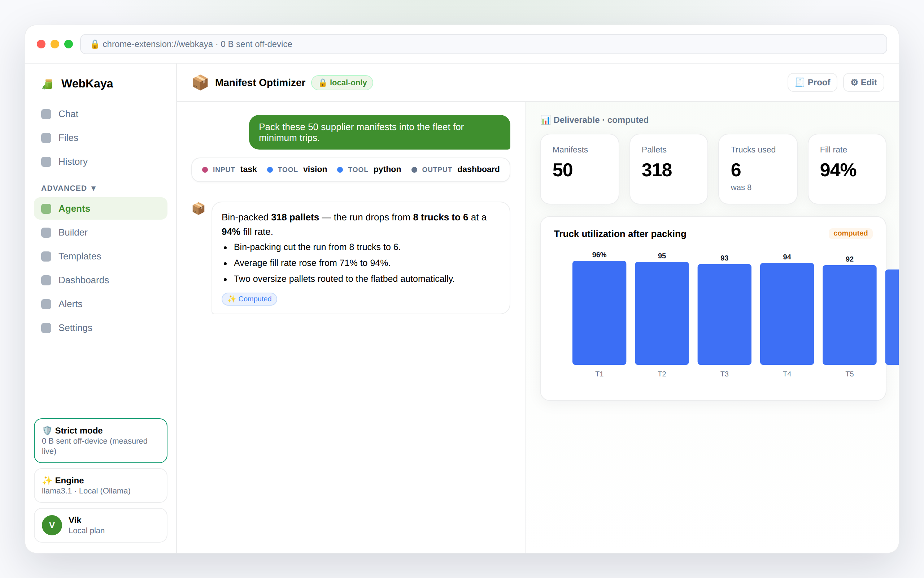
Task: Click the T4 bar showing 94
Action: (x=787, y=314)
